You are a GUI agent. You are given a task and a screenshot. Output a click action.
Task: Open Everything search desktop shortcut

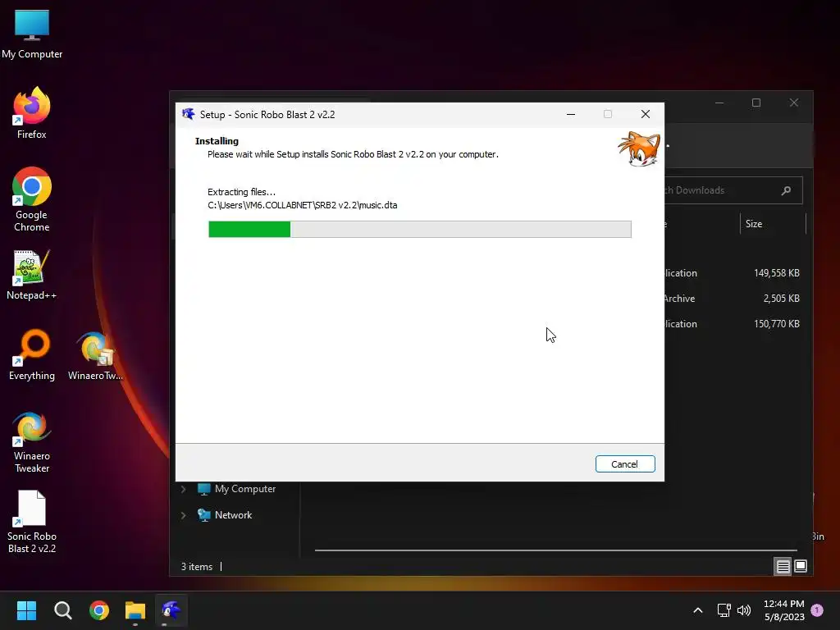32,355
